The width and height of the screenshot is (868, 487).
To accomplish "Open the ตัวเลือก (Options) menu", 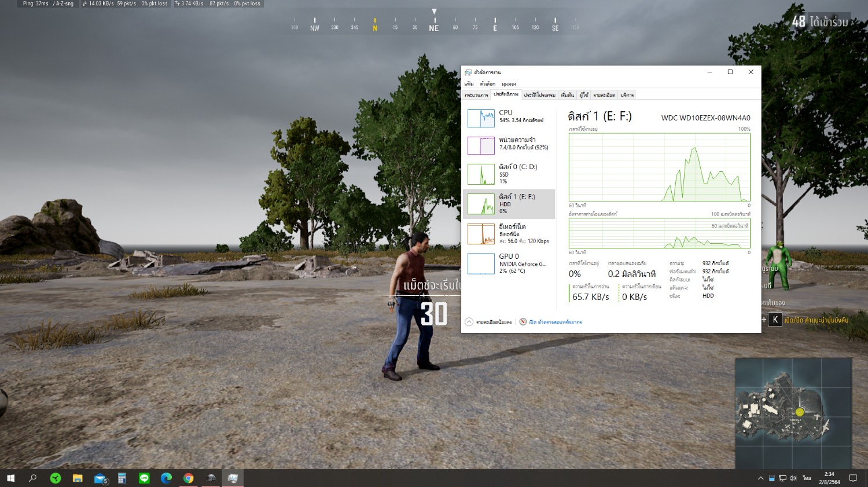I will [488, 84].
